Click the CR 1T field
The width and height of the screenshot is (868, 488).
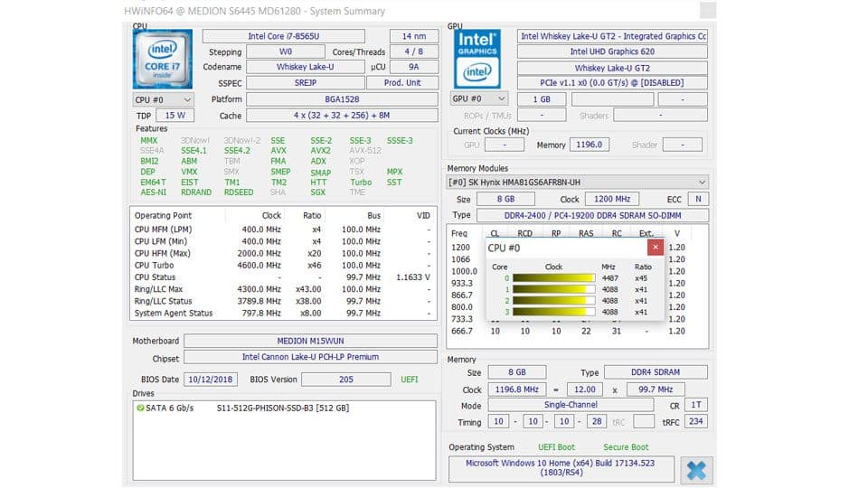696,405
